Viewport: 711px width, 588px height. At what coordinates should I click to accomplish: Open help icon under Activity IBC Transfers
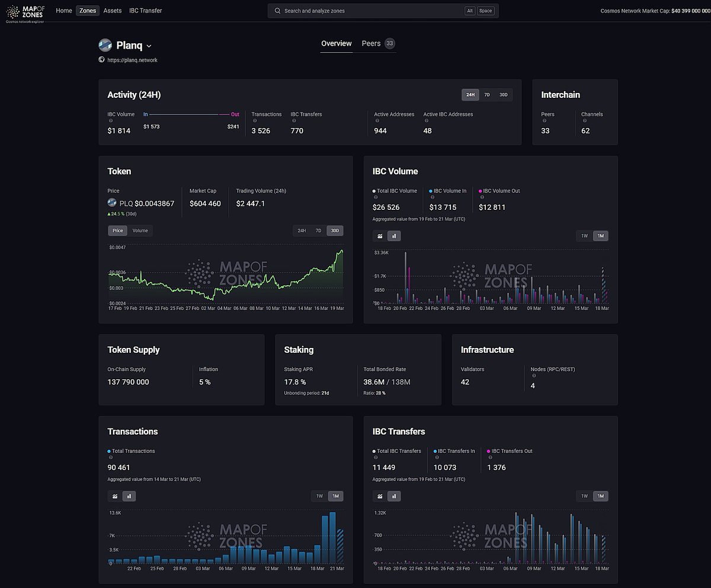click(x=294, y=121)
